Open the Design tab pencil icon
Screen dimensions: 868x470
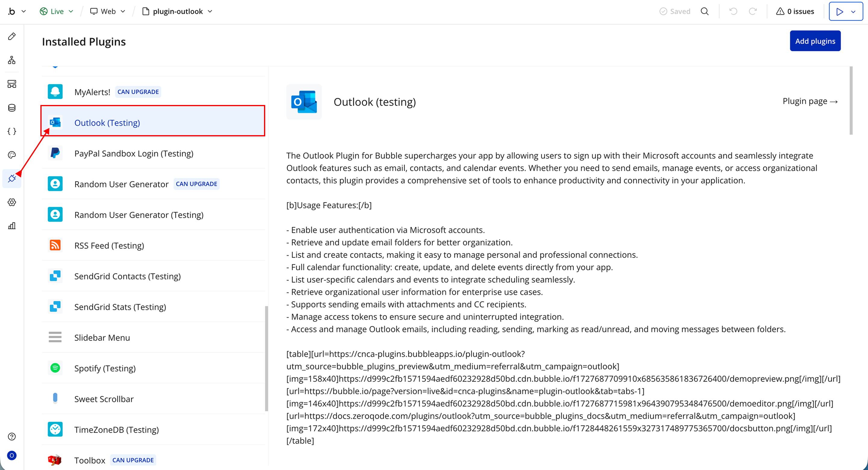tap(12, 37)
